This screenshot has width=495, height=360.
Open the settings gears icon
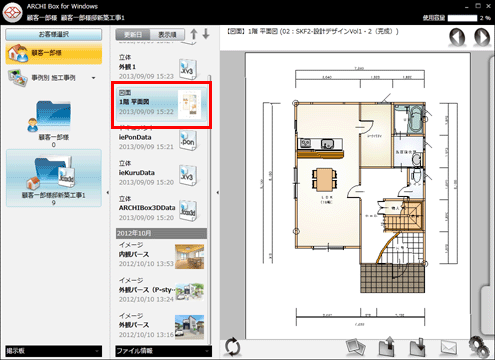(479, 347)
